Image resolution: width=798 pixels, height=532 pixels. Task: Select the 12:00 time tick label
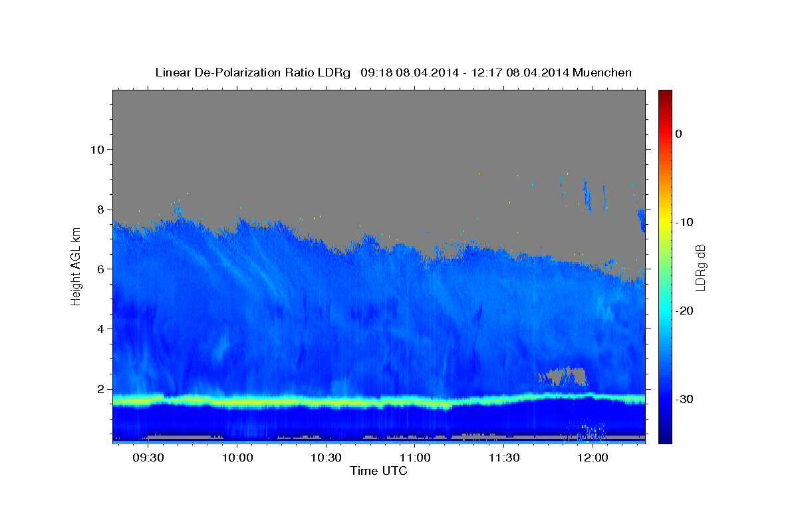pyautogui.click(x=593, y=458)
